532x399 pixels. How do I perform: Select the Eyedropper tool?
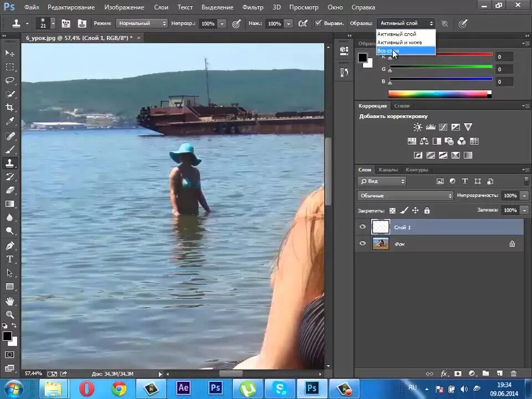coord(9,121)
